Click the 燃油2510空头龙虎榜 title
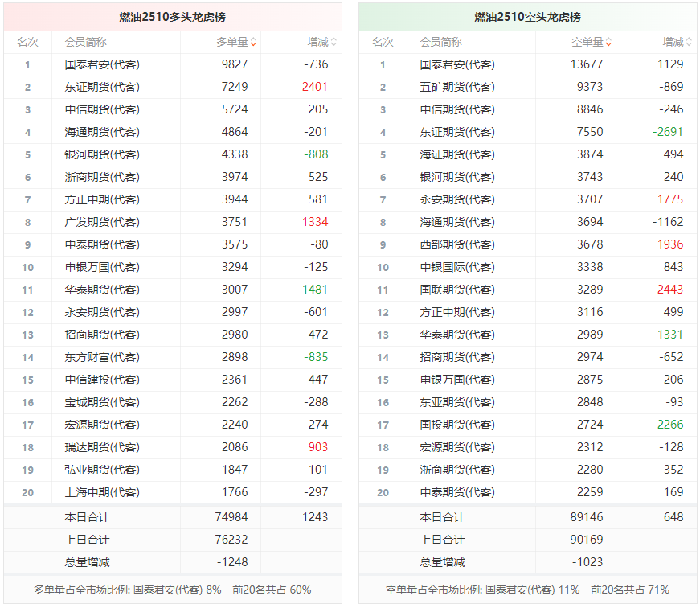The height and width of the screenshot is (608, 700). click(x=527, y=17)
